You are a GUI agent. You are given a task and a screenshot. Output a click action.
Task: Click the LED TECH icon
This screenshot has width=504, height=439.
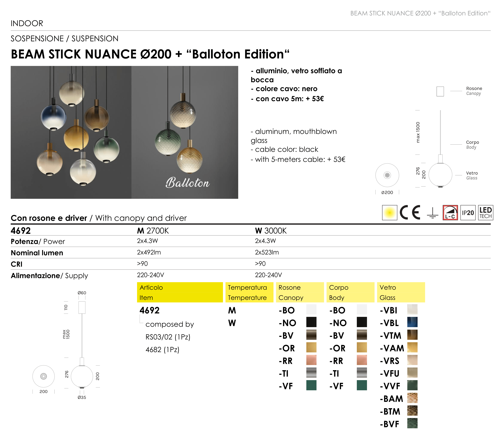486,213
